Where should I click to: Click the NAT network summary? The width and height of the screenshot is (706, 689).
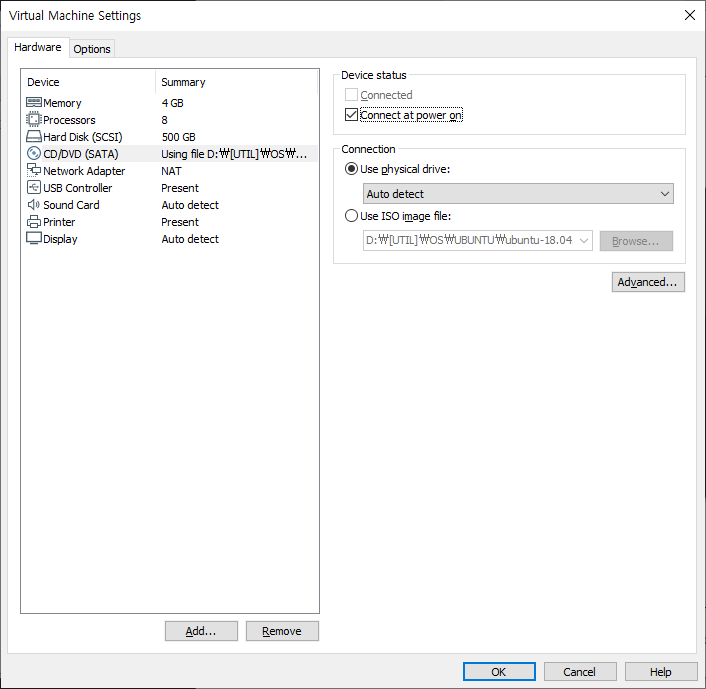tap(171, 171)
